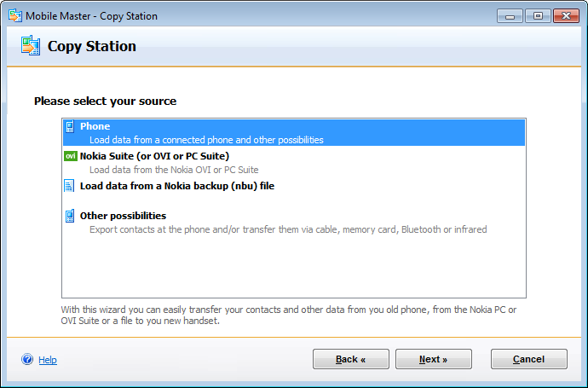Click the Phone option description text
The image size is (588, 388).
(206, 140)
